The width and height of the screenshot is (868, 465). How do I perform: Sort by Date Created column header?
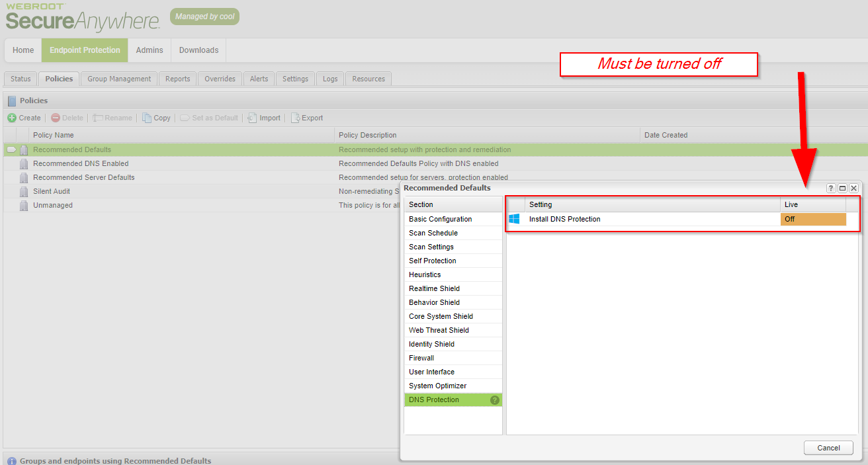pyautogui.click(x=754, y=135)
